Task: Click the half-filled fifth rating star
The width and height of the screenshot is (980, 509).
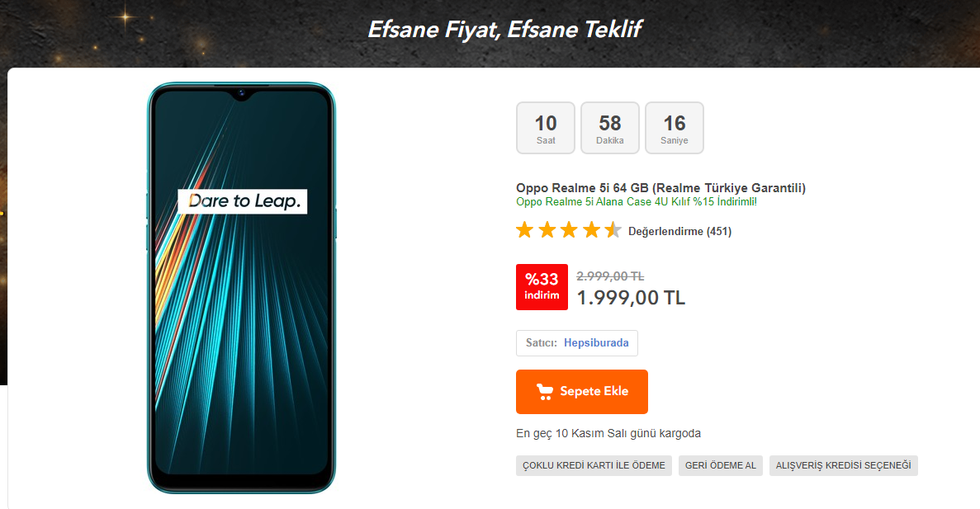Action: pyautogui.click(x=613, y=230)
